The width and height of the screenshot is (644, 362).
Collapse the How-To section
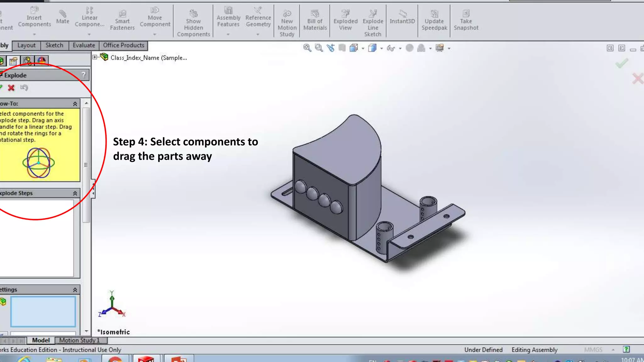(x=75, y=104)
